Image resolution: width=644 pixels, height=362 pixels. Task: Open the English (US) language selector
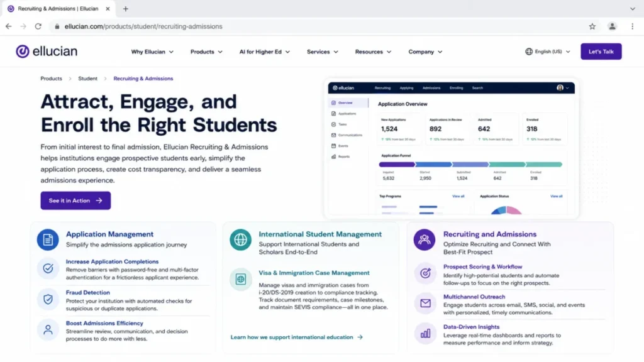(548, 52)
